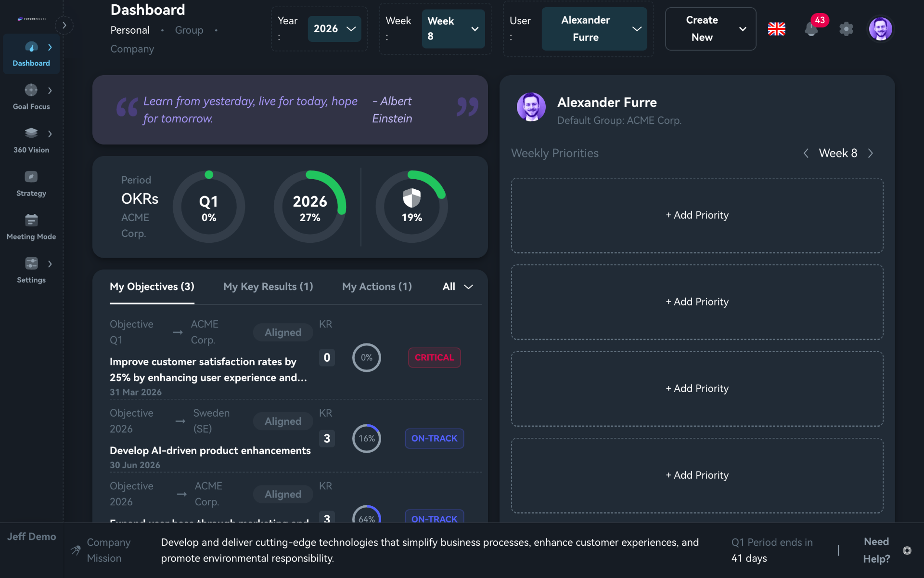Open the Create New dropdown

coord(710,29)
